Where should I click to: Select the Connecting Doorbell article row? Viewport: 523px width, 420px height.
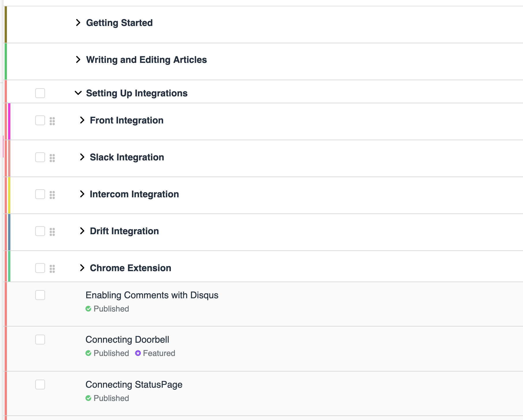[127, 340]
